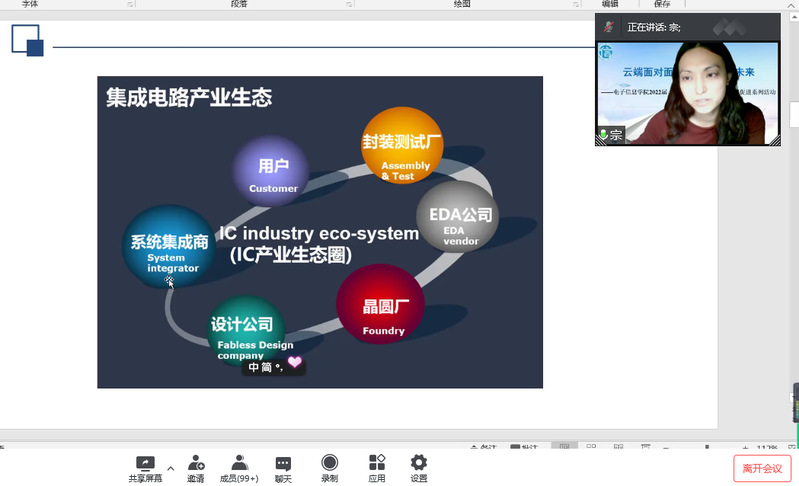Toggle meeting recording with 录制 button
The height and width of the screenshot is (486, 799).
point(329,463)
